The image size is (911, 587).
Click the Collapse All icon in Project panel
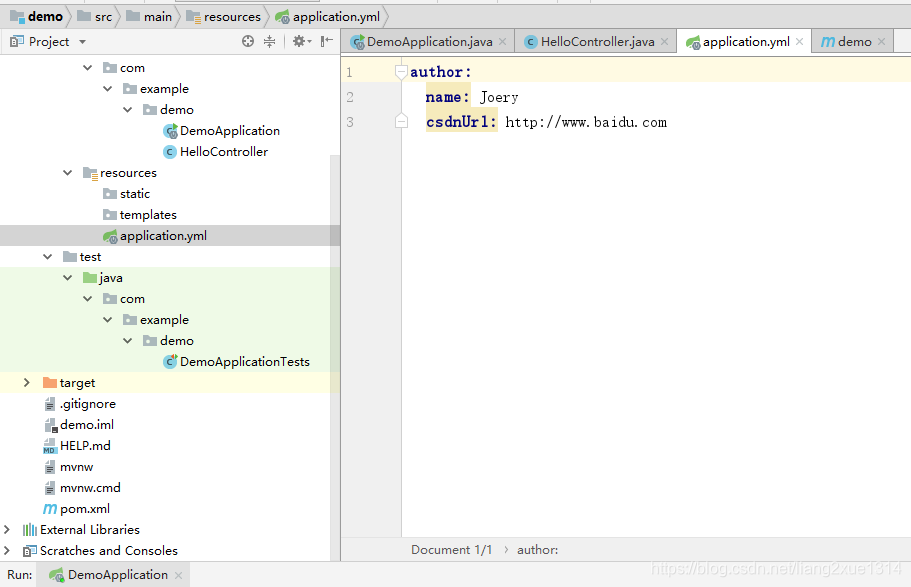270,41
